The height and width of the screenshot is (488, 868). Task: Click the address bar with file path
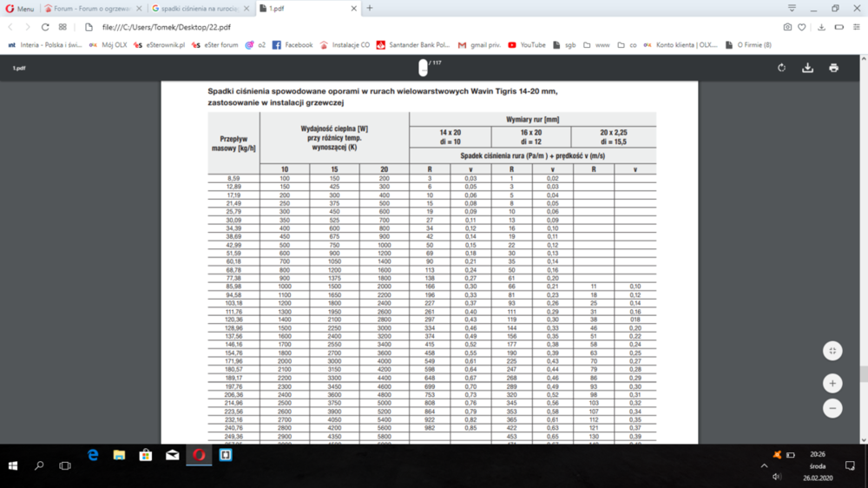tap(347, 27)
